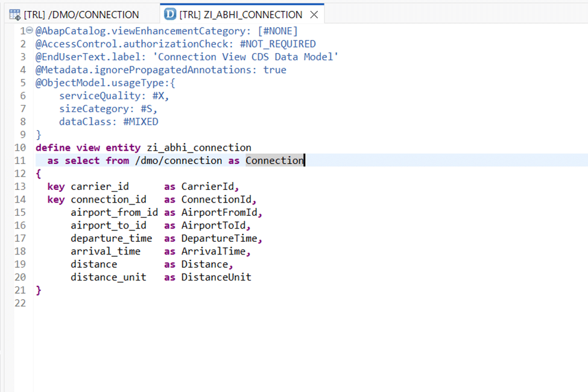
Task: Close the ZI_ABHI_CONNECTION editor tab
Action: [x=314, y=14]
